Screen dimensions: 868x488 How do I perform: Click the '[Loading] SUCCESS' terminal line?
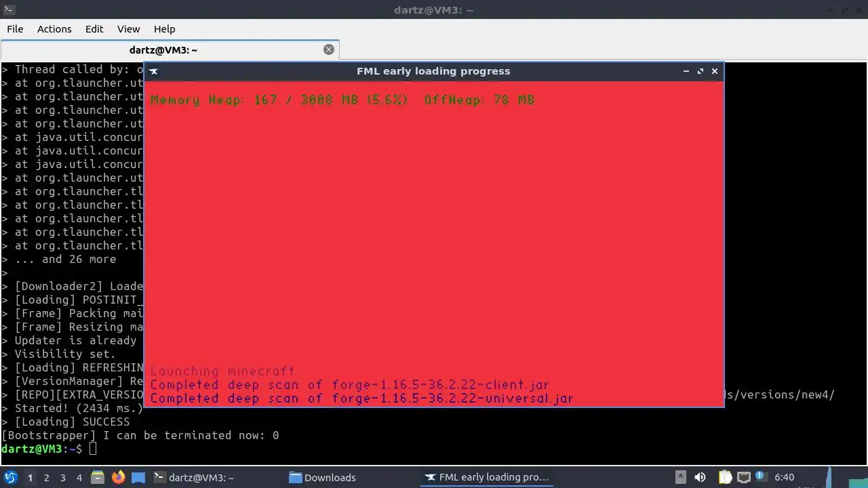(x=66, y=422)
